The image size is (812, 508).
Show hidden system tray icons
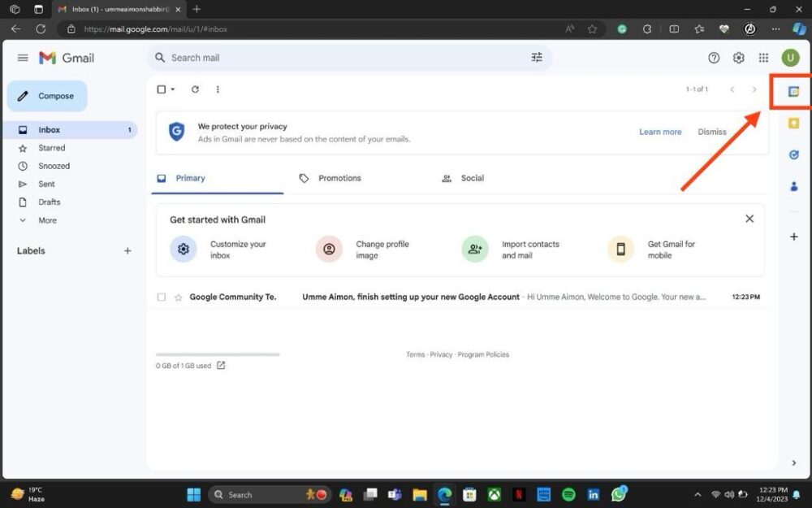coord(698,494)
